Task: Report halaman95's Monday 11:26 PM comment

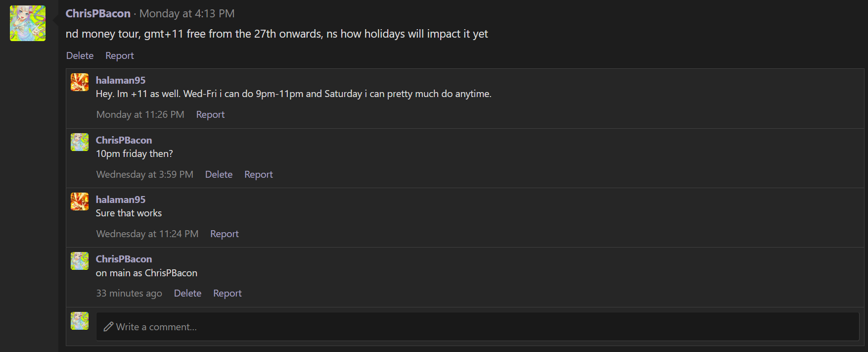Action: [210, 114]
